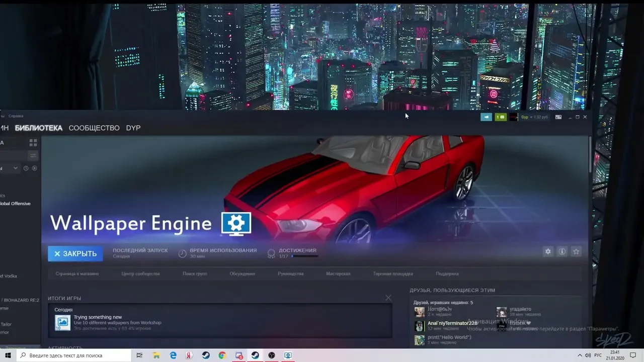The image size is (644, 362).
Task: Switch library to grid view icon
Action: (x=33, y=143)
